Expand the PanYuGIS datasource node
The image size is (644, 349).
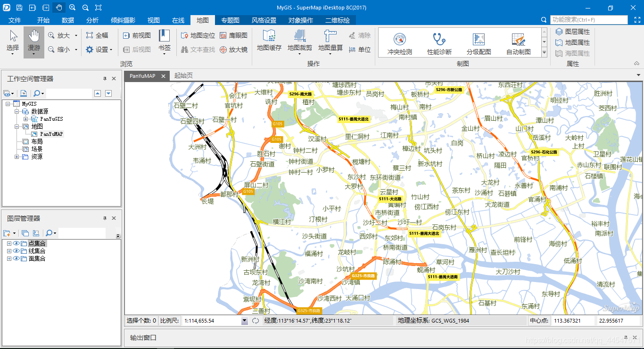26,119
